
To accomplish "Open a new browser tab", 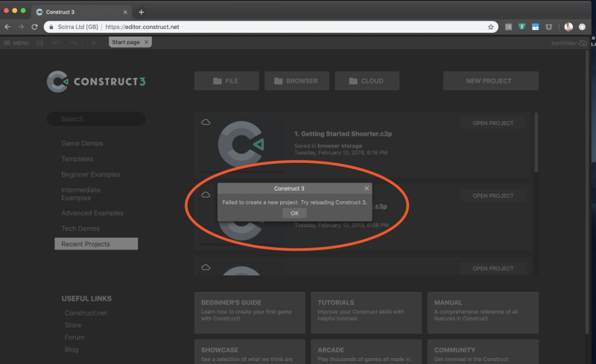I will 142,12.
